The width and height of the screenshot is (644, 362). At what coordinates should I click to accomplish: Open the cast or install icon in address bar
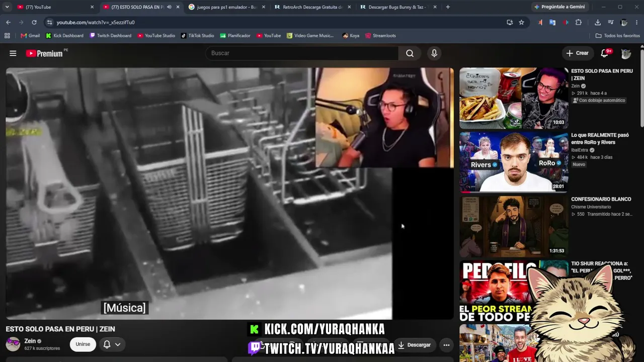coord(510,22)
